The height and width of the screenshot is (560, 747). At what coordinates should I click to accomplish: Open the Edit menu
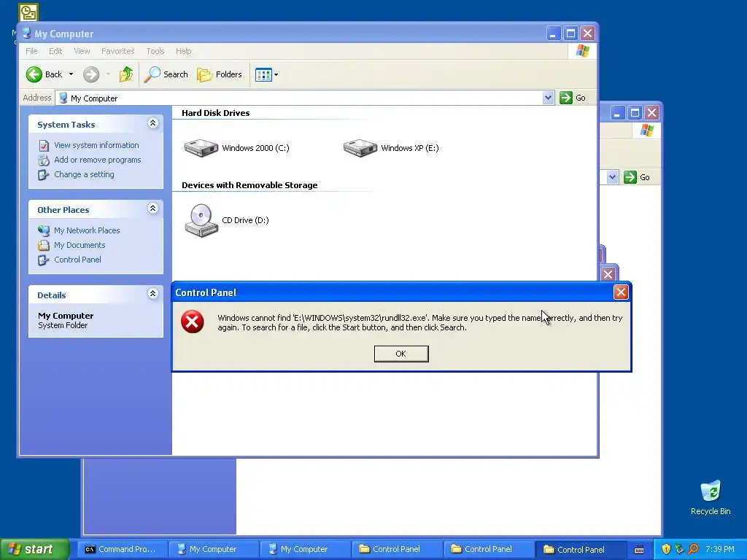55,51
